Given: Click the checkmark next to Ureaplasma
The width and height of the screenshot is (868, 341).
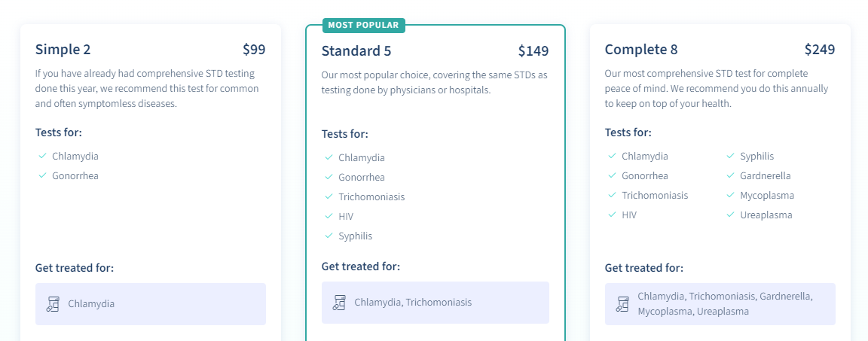Looking at the screenshot, I should 730,215.
